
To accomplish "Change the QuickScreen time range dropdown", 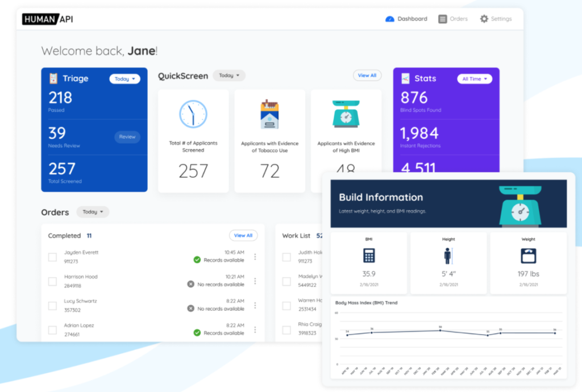I will coord(228,75).
